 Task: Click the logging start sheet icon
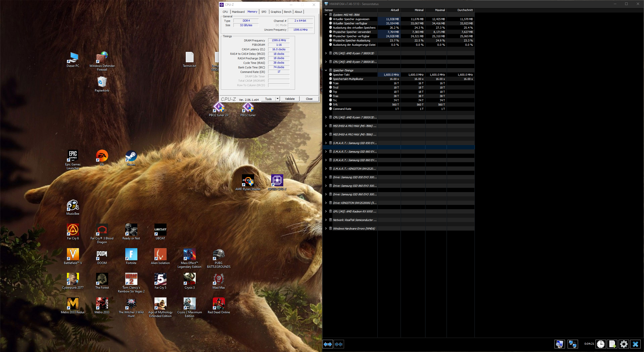tap(612, 344)
